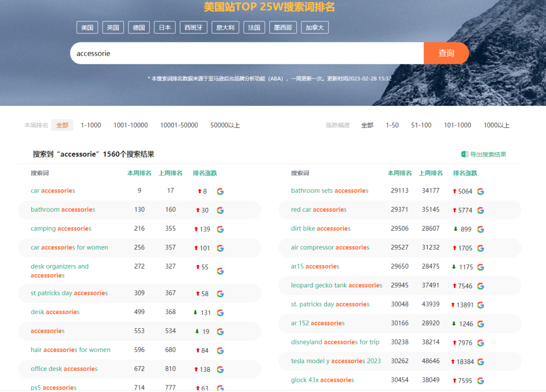Filter weekly rank 10001-50000
546x392 pixels.
(x=179, y=125)
